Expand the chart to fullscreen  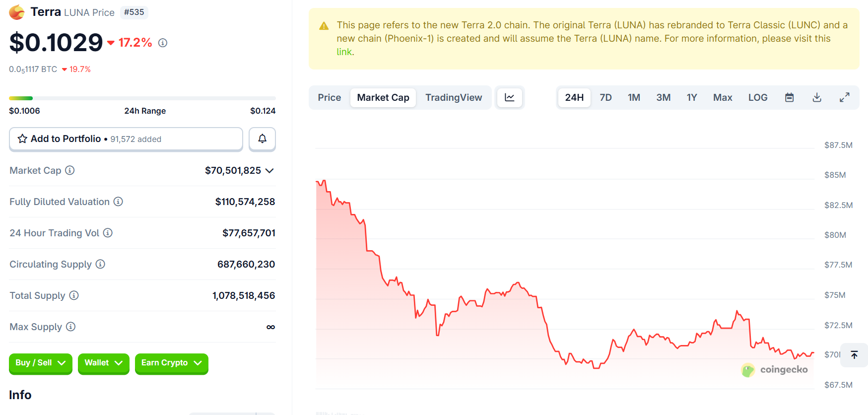coord(844,98)
